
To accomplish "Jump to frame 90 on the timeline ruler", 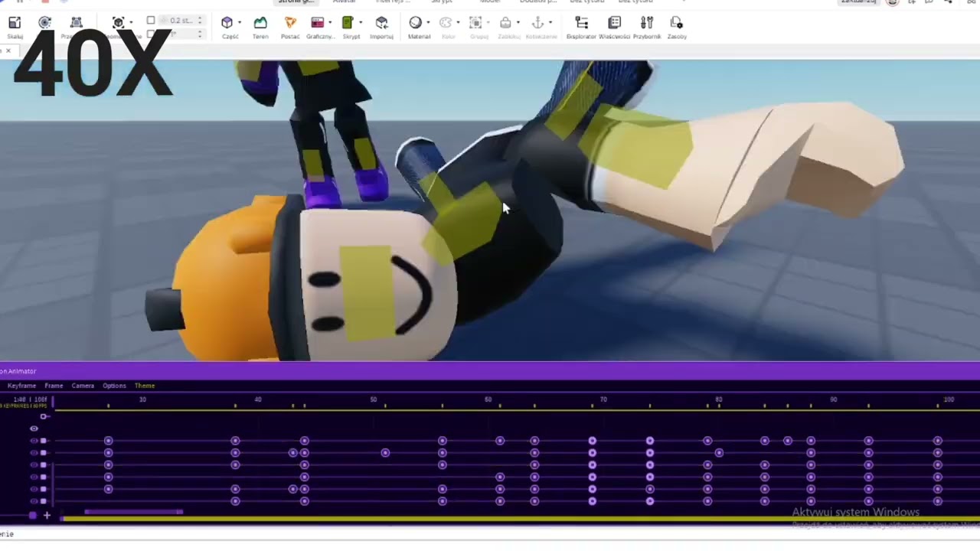I will click(834, 399).
